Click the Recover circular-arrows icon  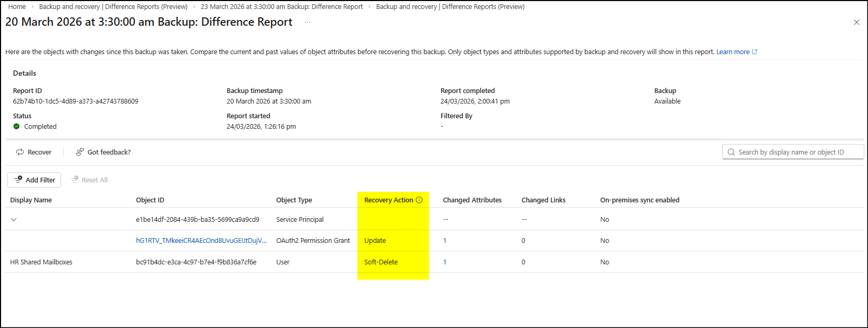(x=20, y=152)
